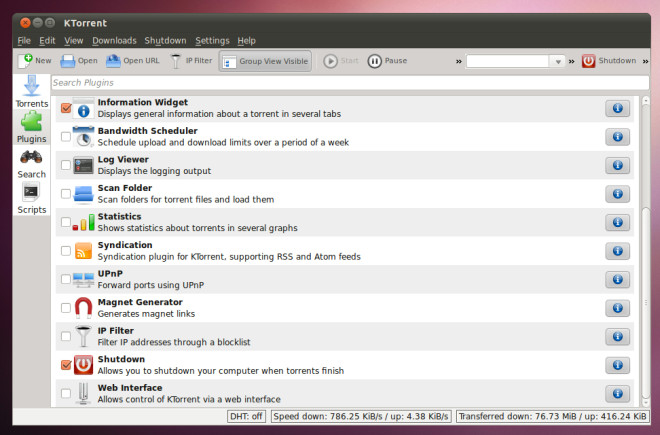Screen dimensions: 660x435
Task: Open the Help menu
Action: 246,41
